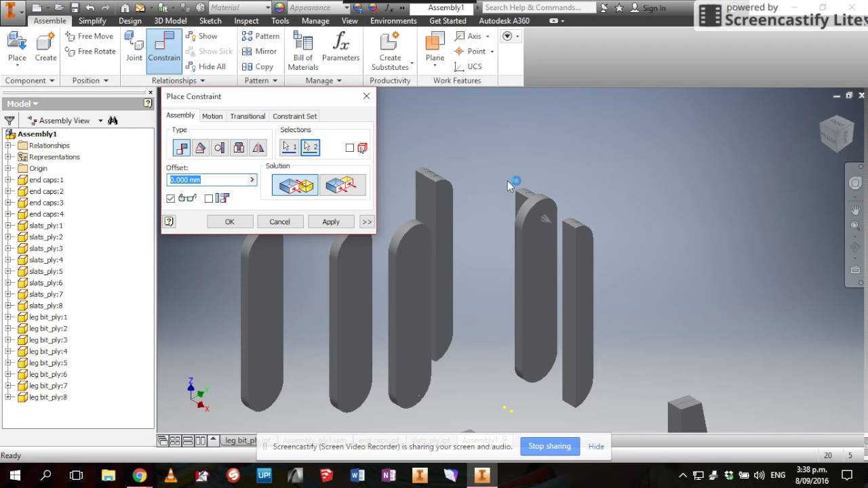Click Cancel in Place Constraint dialog

point(280,222)
